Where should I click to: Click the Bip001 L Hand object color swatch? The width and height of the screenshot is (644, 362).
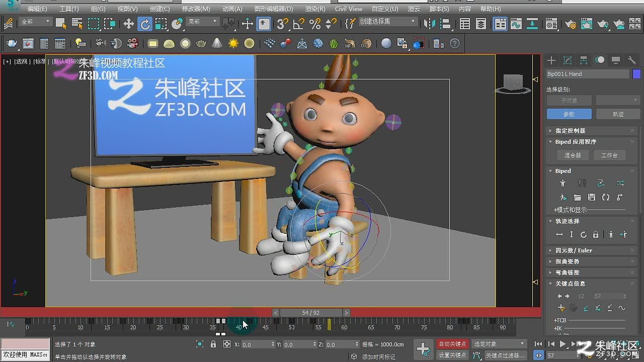(x=636, y=74)
